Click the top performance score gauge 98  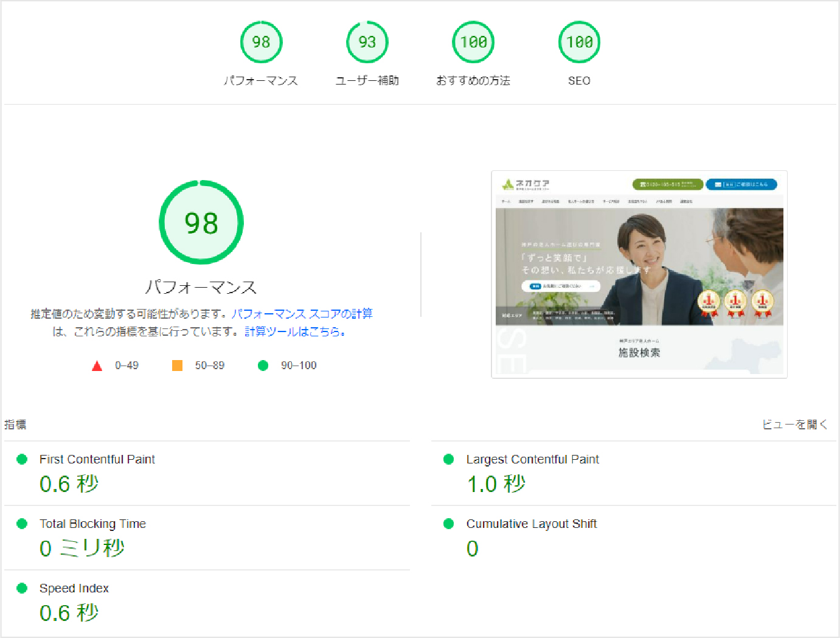262,42
